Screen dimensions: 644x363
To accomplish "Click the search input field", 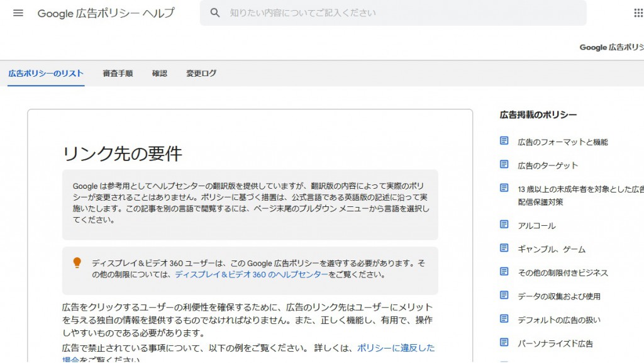I will 393,13.
